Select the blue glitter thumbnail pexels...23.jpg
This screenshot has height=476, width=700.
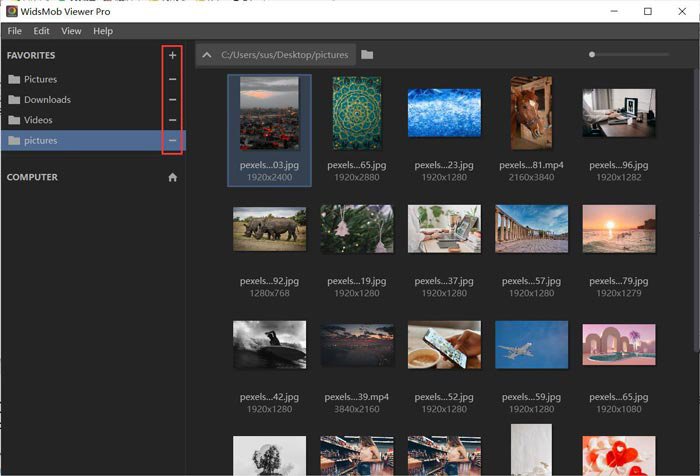point(444,113)
